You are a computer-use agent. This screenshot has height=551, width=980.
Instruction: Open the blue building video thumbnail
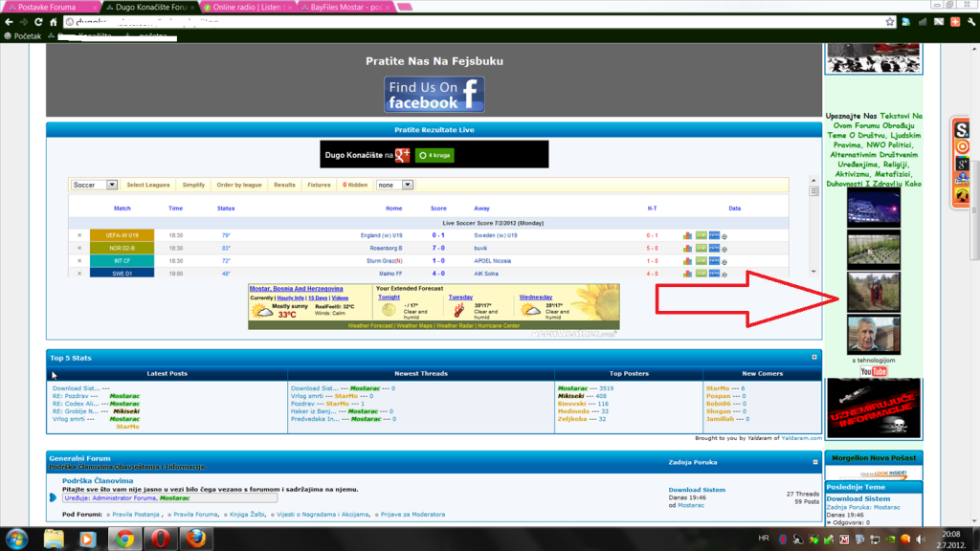click(874, 208)
